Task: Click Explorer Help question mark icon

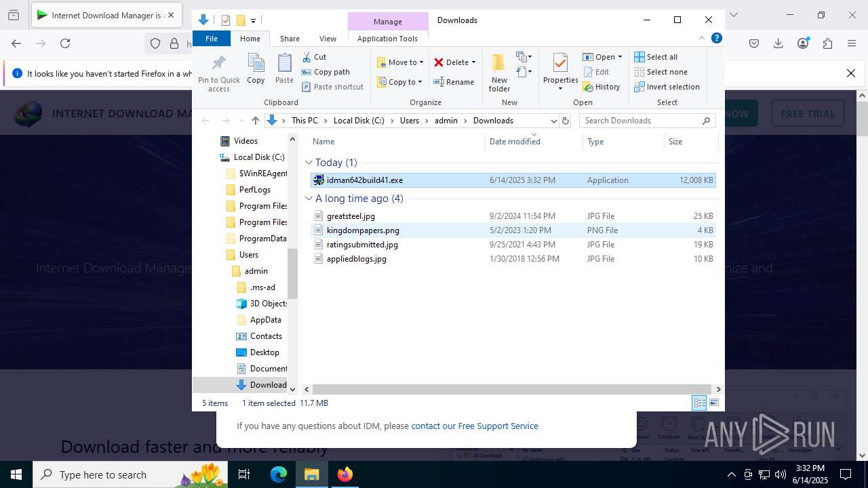Action: point(716,39)
